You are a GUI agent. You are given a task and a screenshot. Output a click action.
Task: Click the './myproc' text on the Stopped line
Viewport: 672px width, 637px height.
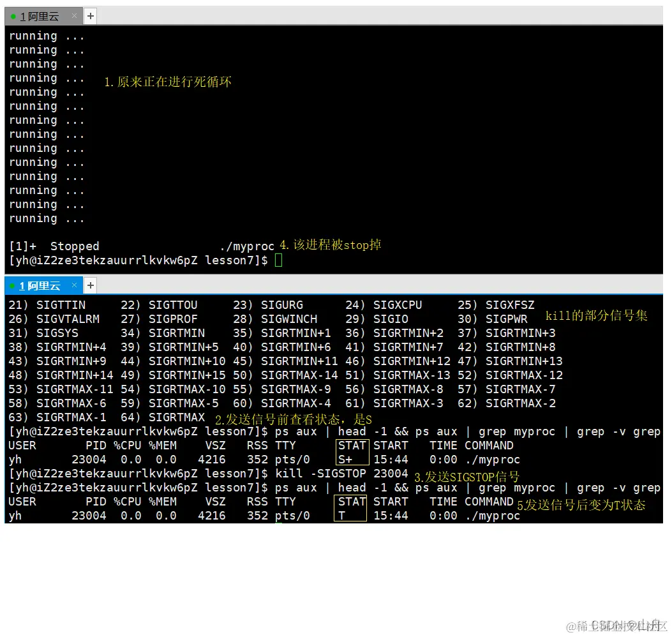coord(247,246)
